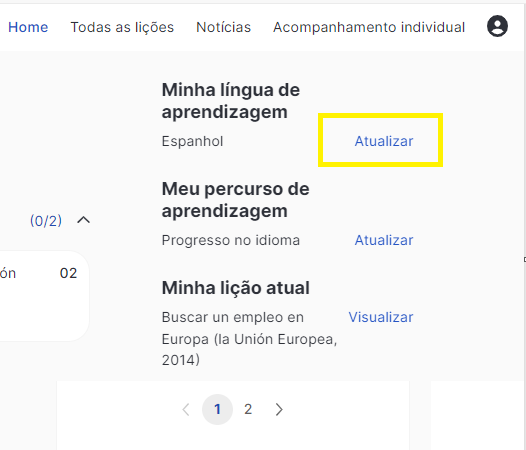Go to previous page arrow in pagination

pyautogui.click(x=186, y=409)
